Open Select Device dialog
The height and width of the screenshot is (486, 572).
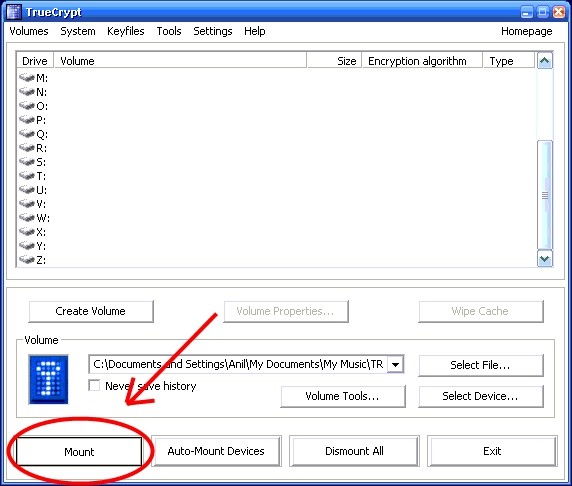click(480, 396)
